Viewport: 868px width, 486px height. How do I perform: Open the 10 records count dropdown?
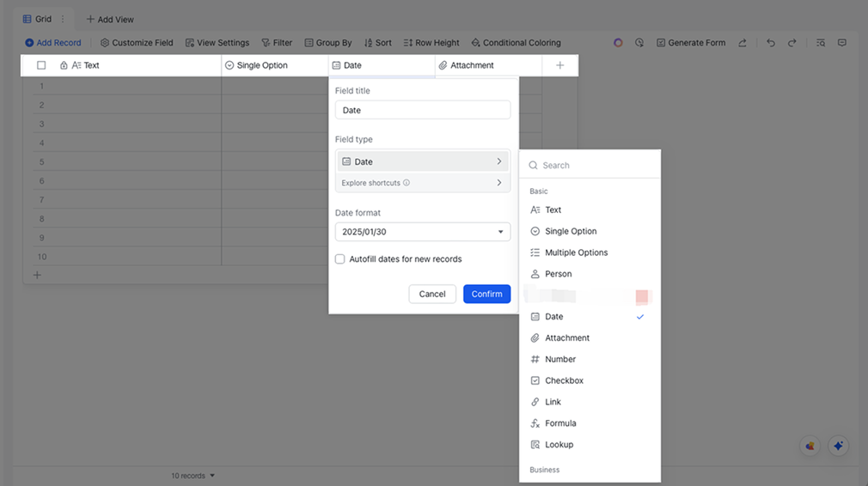tap(193, 476)
